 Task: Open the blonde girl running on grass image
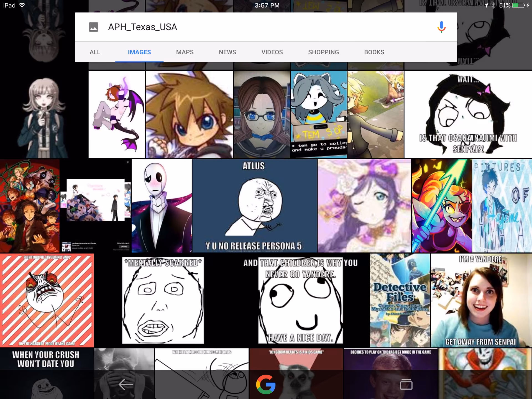click(375, 114)
